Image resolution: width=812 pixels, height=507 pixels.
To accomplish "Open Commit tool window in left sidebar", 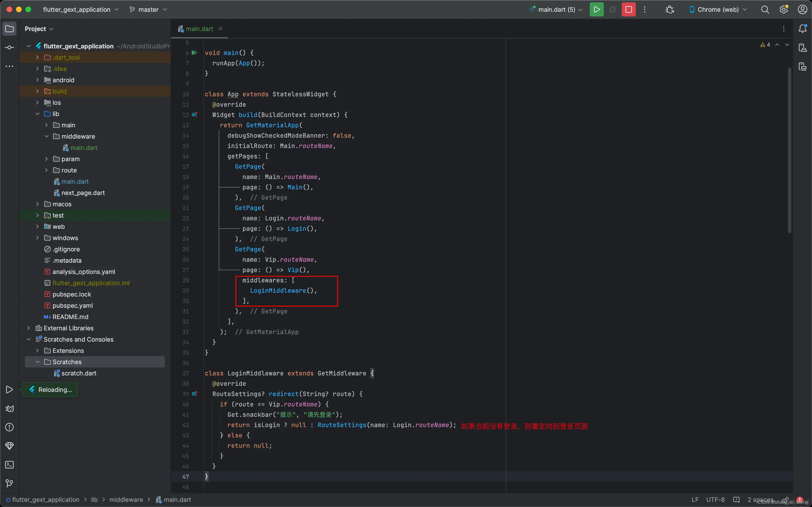I will 9,48.
